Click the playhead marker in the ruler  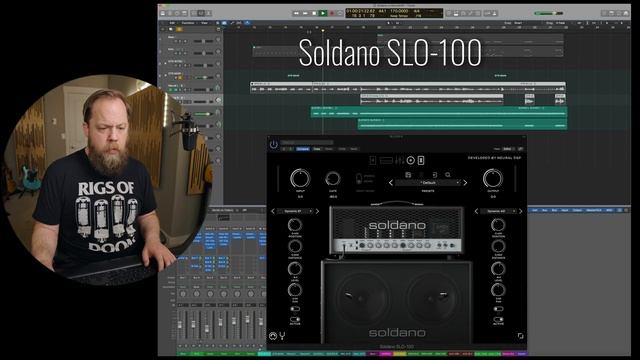point(323,30)
